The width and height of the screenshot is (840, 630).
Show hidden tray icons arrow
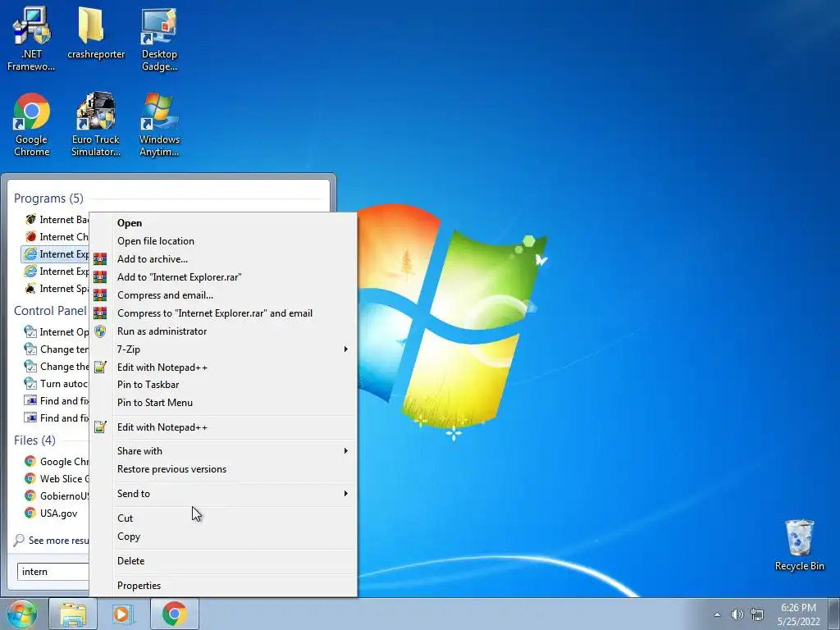click(717, 614)
